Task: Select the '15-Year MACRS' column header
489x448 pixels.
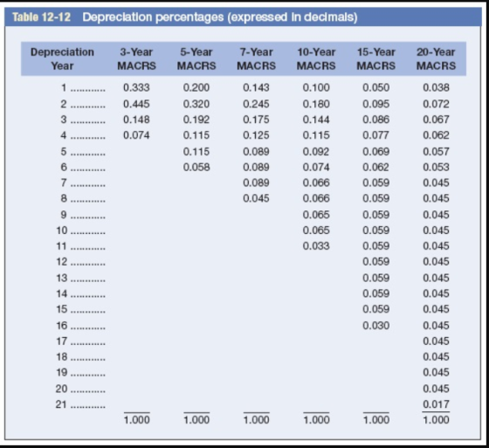Action: (375, 59)
